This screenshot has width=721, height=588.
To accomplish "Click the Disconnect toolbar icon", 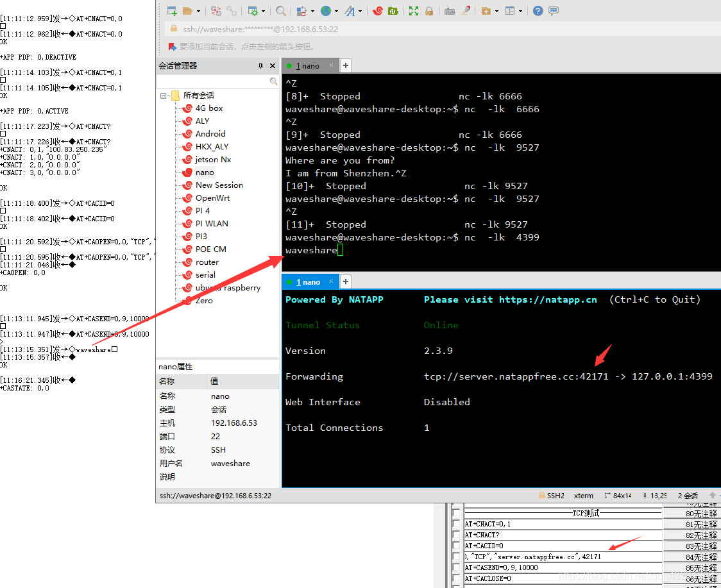I will click(x=216, y=11).
